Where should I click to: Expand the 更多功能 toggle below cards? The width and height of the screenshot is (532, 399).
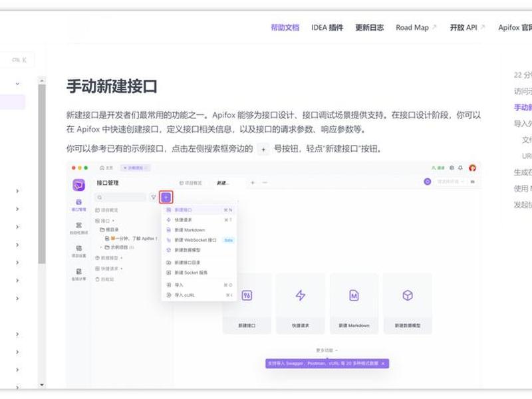click(327, 350)
